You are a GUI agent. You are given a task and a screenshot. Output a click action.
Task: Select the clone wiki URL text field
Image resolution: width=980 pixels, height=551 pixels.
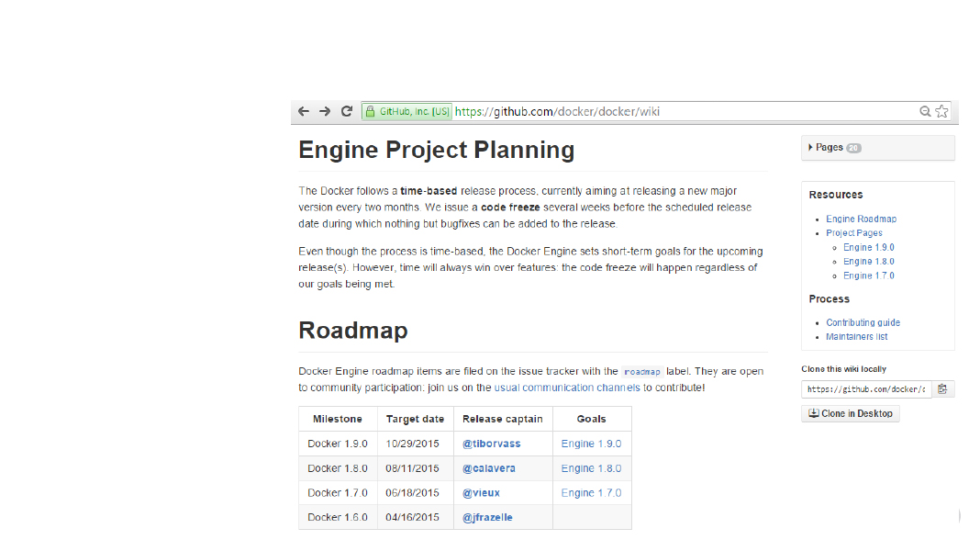(866, 389)
